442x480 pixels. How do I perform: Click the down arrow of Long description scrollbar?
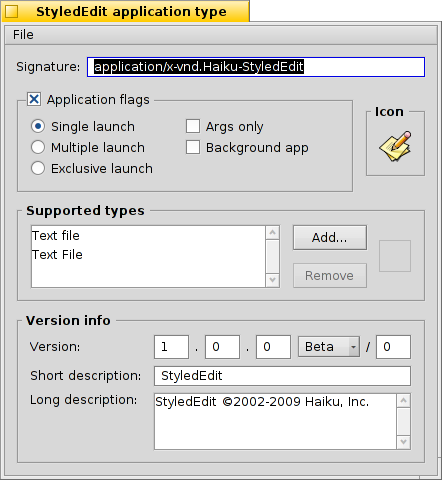click(x=404, y=442)
